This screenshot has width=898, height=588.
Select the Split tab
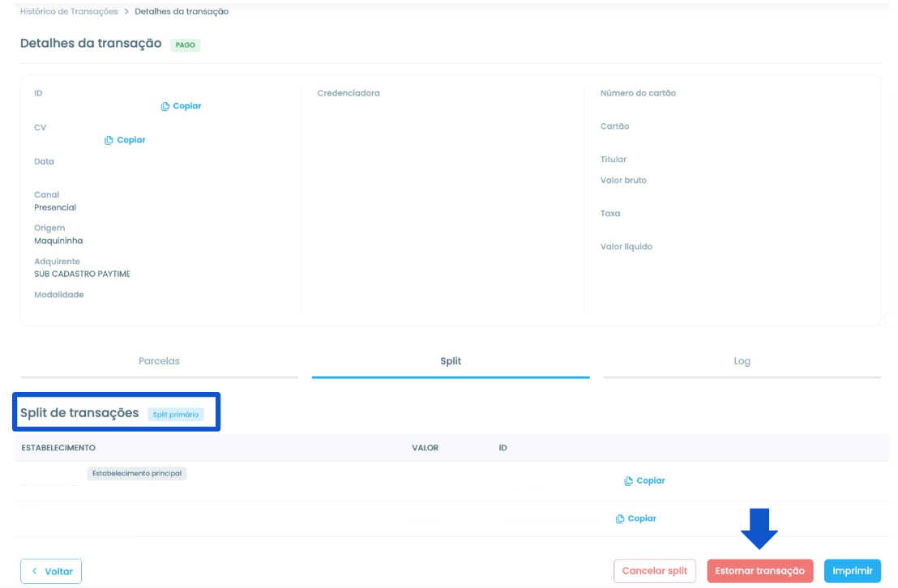451,362
